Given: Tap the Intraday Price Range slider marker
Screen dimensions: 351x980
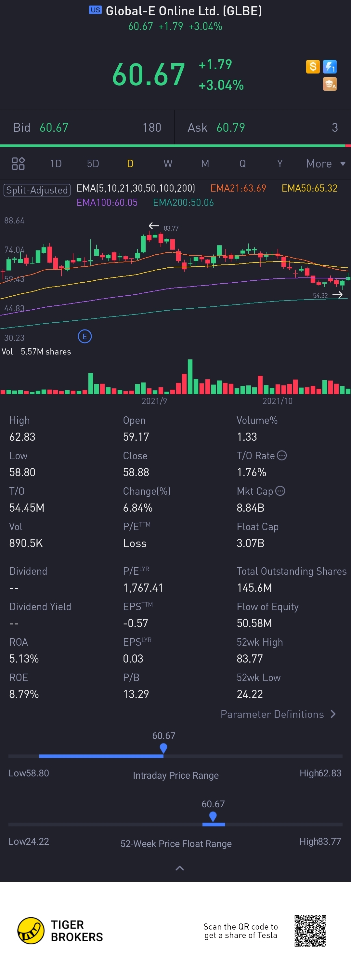Looking at the screenshot, I should tap(163, 748).
